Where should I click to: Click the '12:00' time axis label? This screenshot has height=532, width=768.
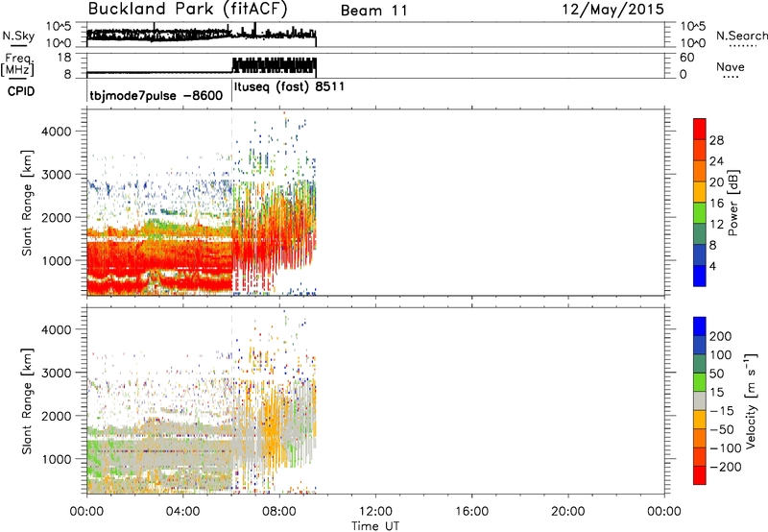375,512
